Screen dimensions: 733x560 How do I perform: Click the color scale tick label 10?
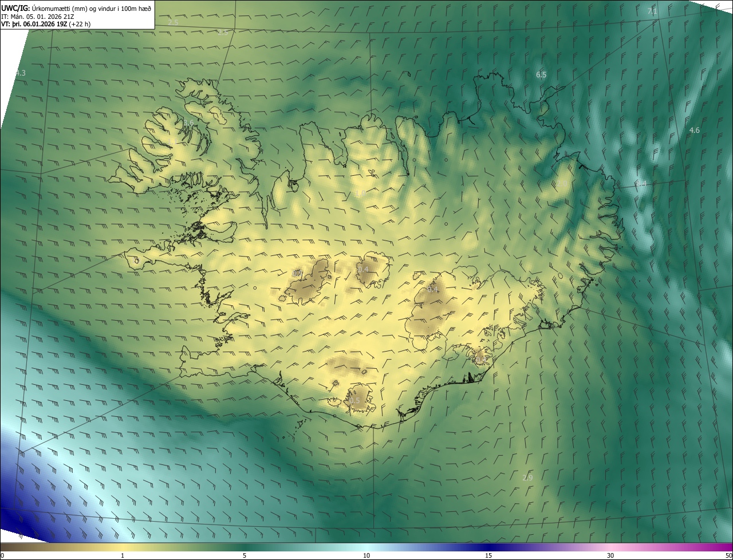click(x=366, y=555)
